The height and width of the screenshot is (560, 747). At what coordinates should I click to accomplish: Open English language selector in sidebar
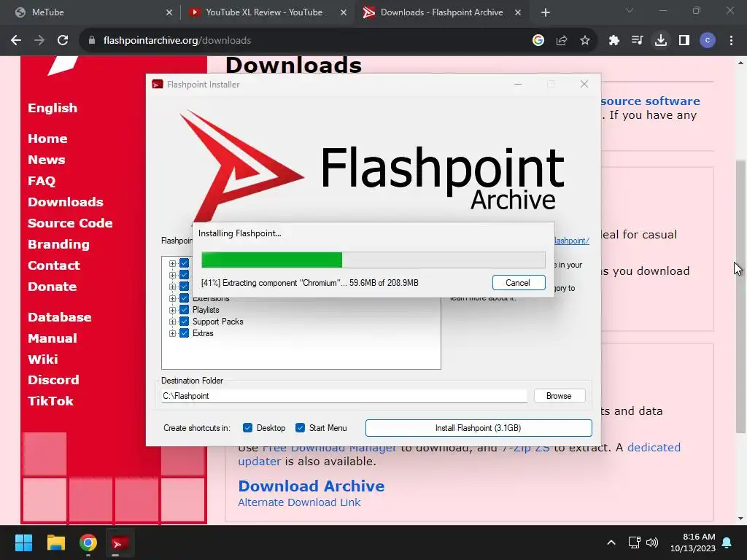53,108
